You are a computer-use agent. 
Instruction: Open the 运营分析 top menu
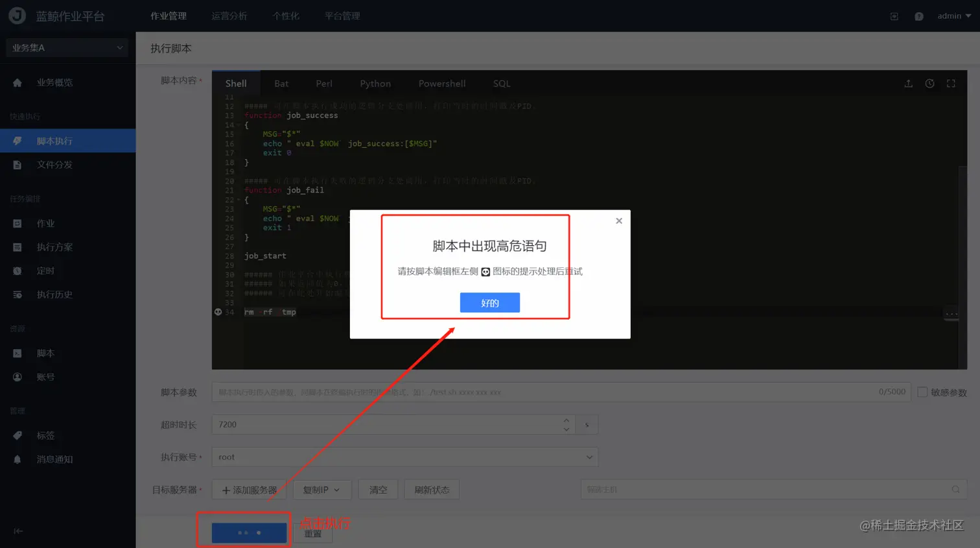[x=229, y=16]
